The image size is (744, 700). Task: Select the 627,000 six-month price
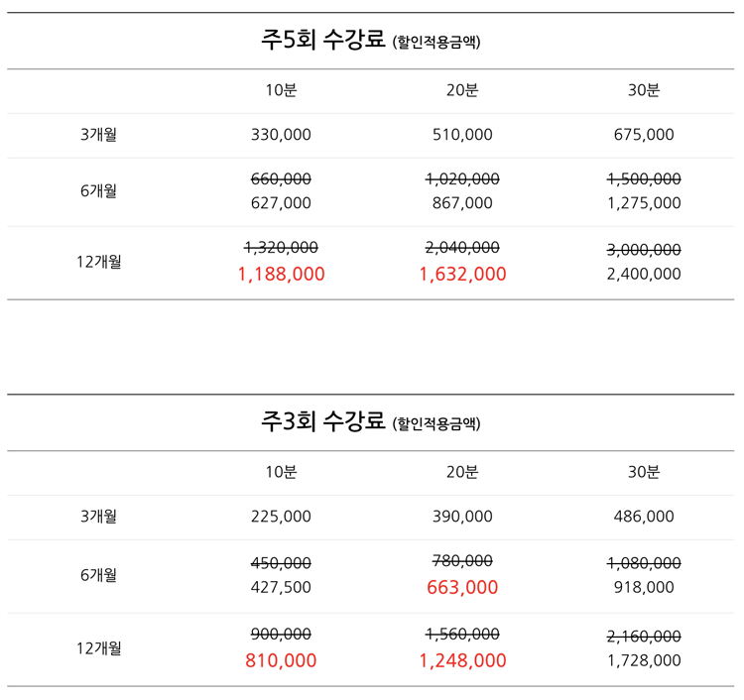[281, 203]
